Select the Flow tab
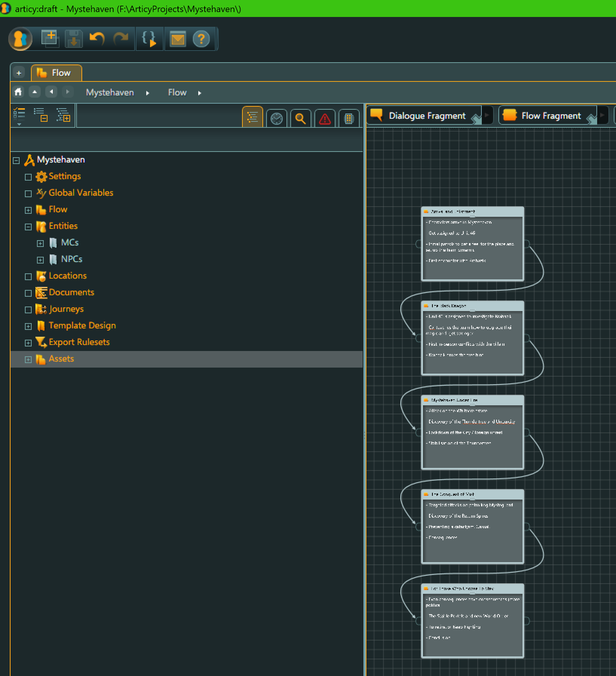This screenshot has height=676, width=616. pyautogui.click(x=56, y=73)
